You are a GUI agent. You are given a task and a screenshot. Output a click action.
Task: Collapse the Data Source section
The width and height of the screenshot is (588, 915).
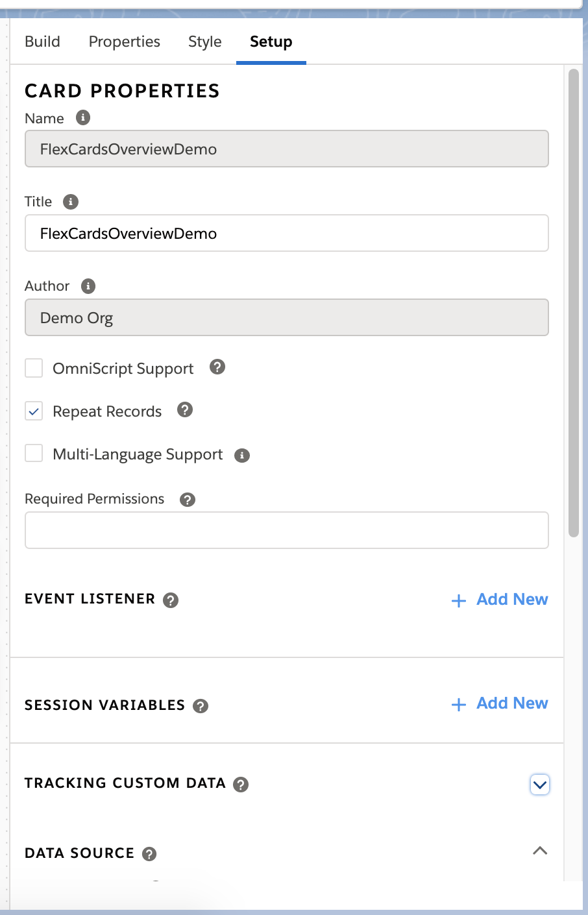(540, 851)
